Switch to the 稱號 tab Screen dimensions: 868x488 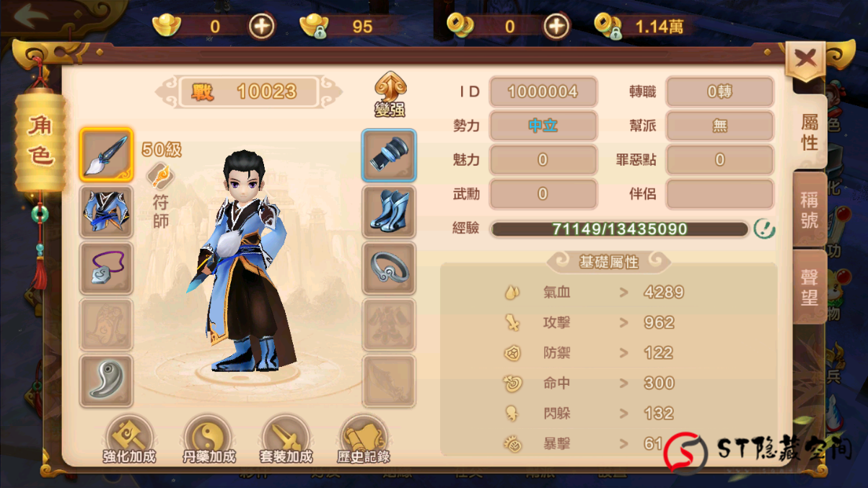[x=810, y=210]
